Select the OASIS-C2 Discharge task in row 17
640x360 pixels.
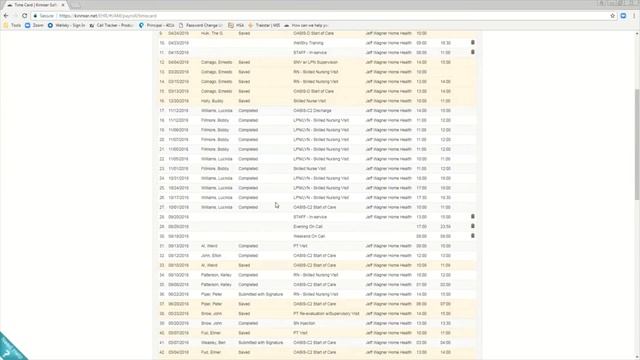[312, 111]
